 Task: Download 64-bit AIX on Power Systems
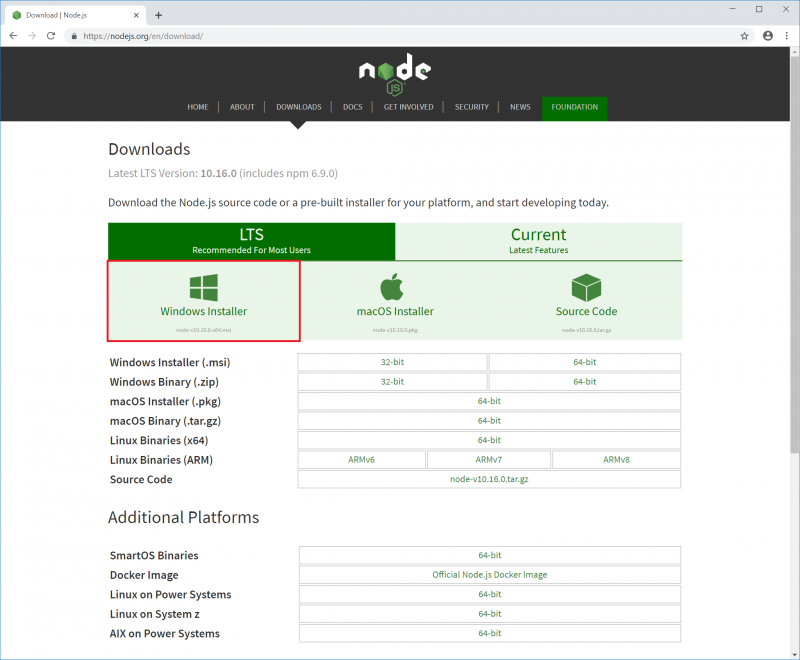tap(490, 633)
